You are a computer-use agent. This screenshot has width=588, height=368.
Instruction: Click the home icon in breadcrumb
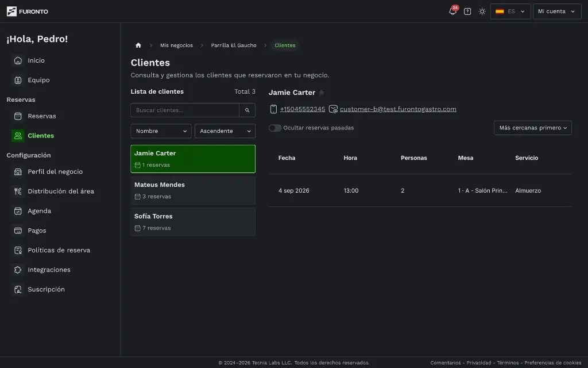click(x=138, y=45)
